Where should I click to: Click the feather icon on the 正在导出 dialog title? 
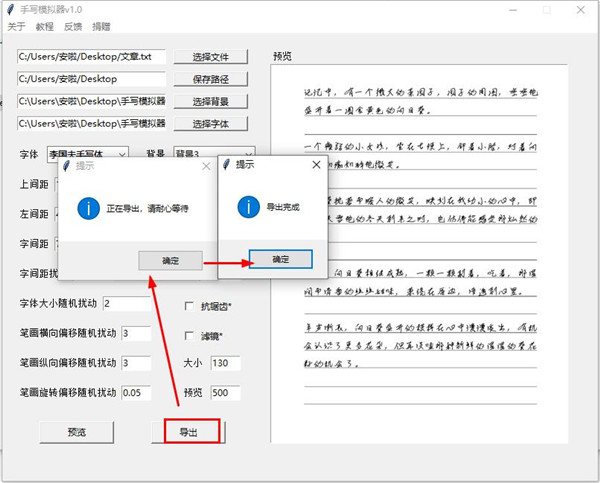(x=67, y=165)
